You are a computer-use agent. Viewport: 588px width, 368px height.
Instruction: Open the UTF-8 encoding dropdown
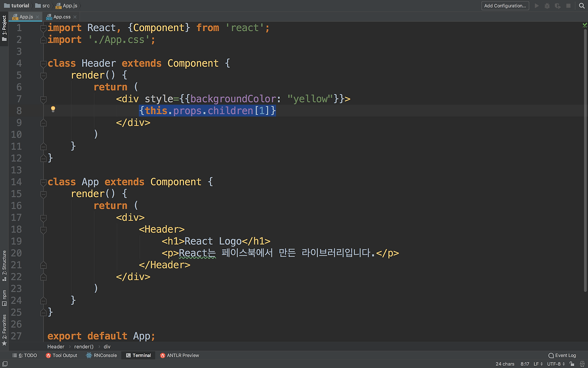[x=556, y=364]
